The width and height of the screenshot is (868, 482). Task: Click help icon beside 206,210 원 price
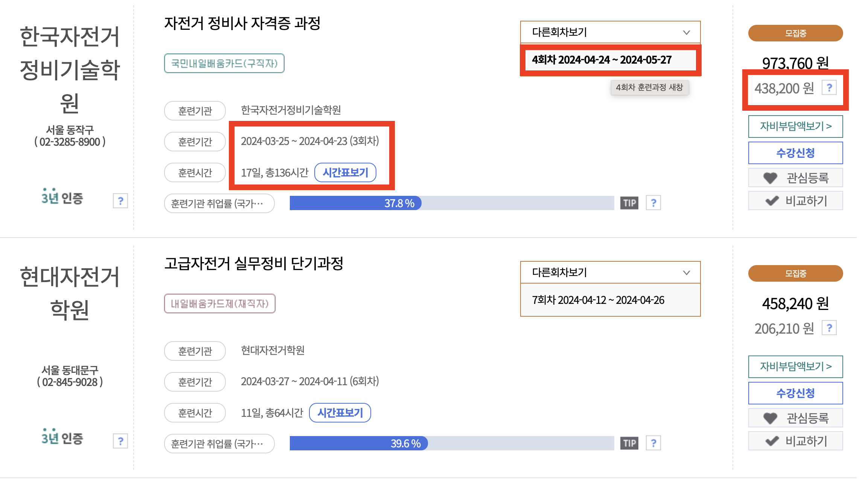pos(829,328)
